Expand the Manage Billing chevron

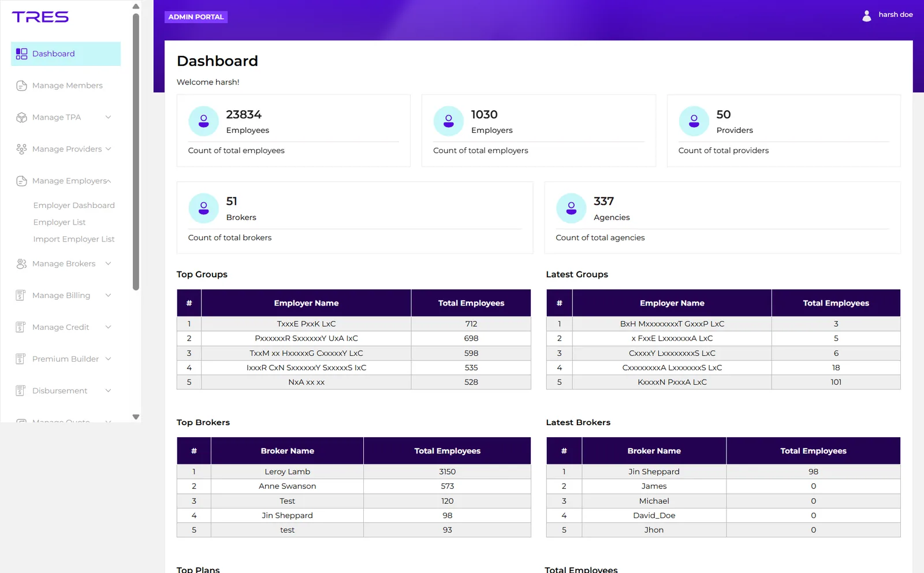(108, 295)
